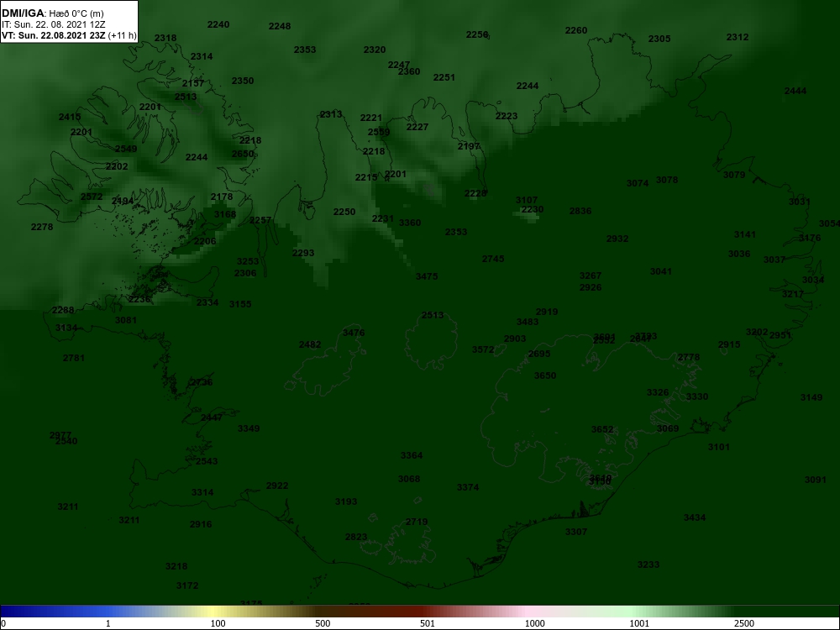Image resolution: width=840 pixels, height=630 pixels.
Task: Click the 2932 value
Action: pos(617,239)
